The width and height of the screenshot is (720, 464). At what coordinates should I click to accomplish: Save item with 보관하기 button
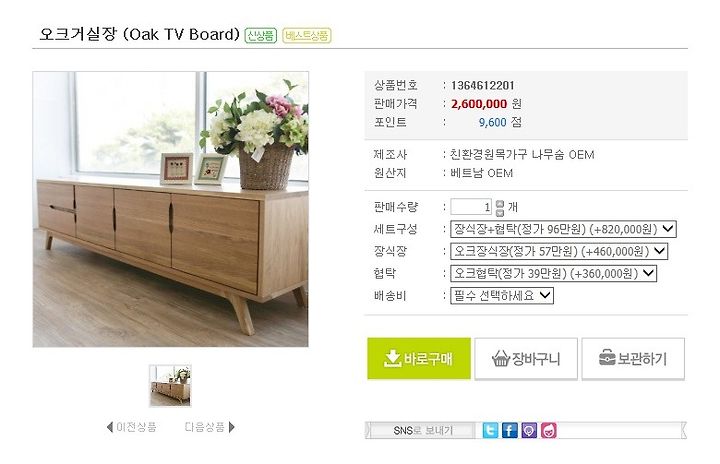[633, 358]
